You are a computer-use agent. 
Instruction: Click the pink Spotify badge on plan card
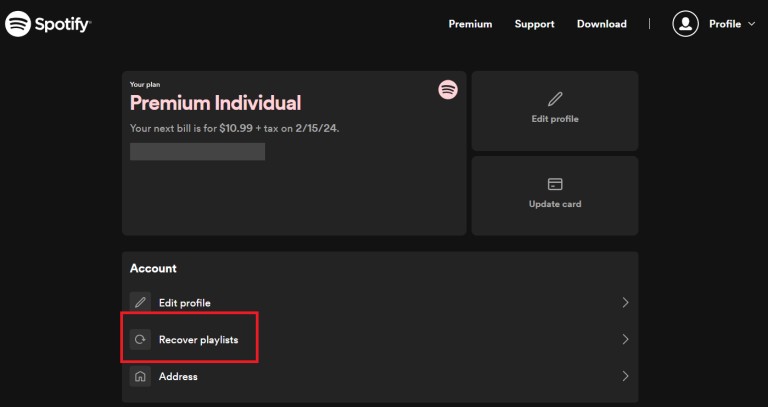point(448,90)
